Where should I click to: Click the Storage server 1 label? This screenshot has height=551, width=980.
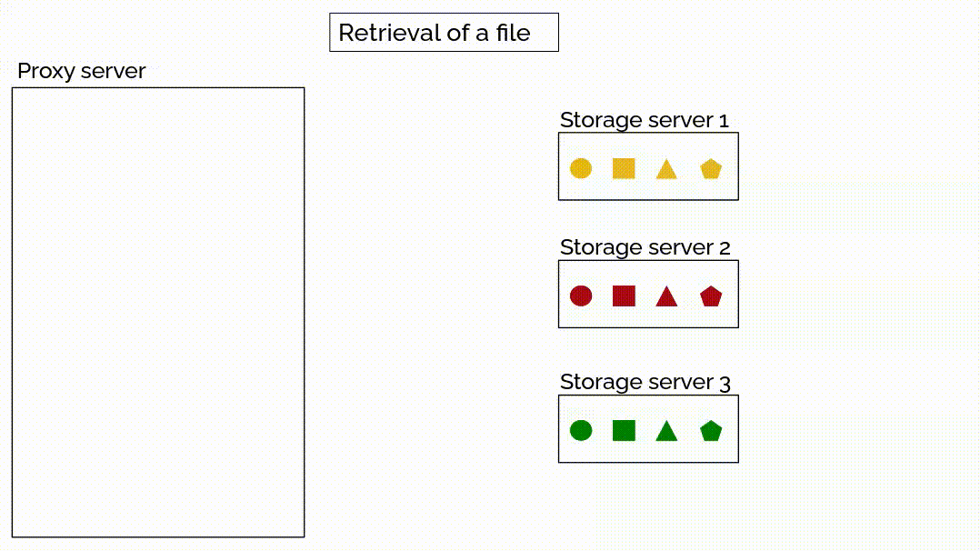[645, 120]
